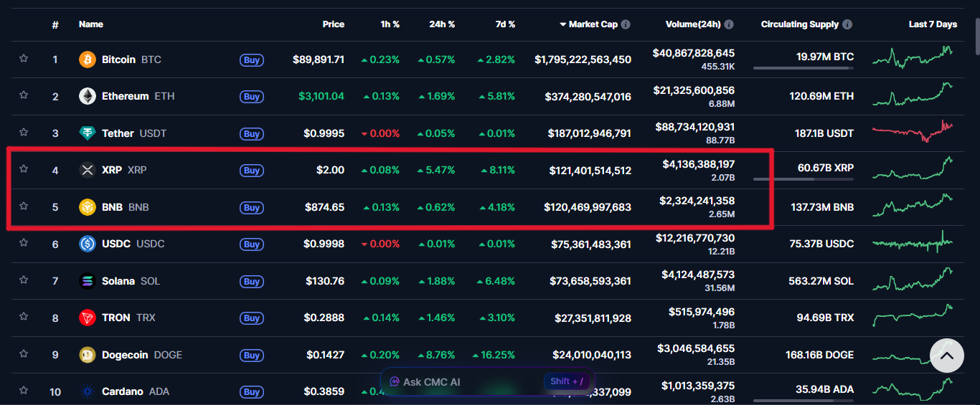
Task: Sort the table by 7d % column
Action: coord(505,24)
